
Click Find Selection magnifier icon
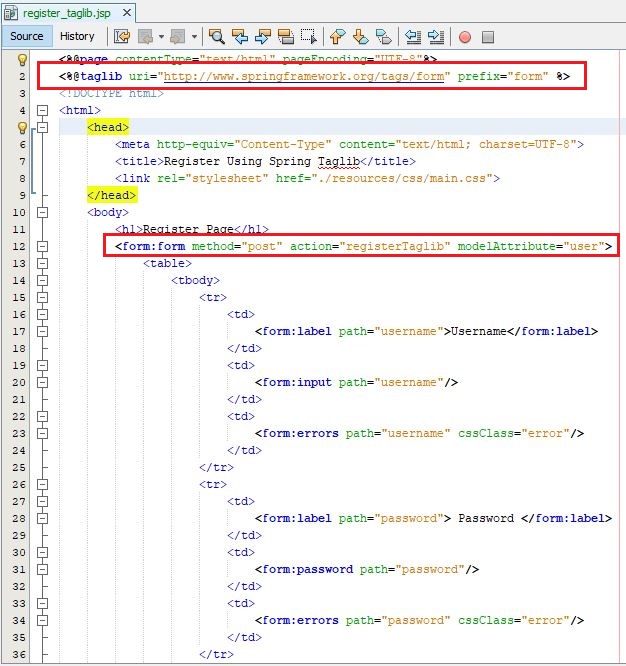217,37
